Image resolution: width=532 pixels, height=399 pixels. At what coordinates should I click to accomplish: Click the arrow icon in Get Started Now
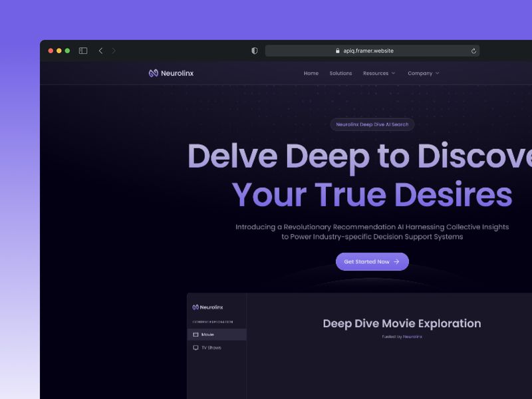coord(396,261)
